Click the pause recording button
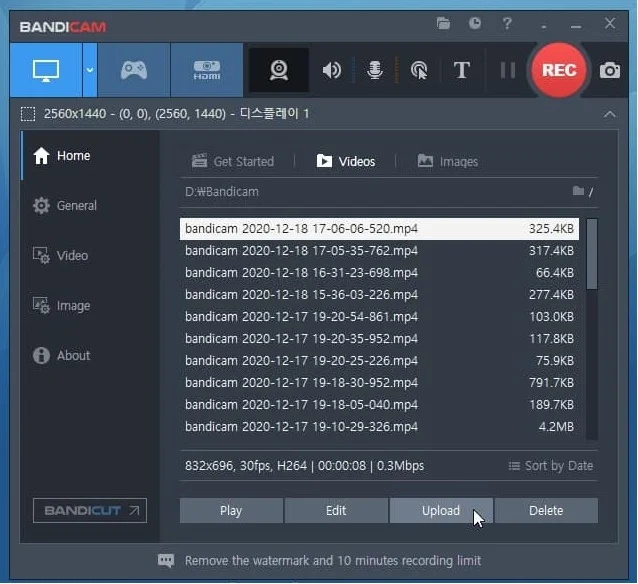Viewport: 638px width, 584px height. (x=507, y=70)
